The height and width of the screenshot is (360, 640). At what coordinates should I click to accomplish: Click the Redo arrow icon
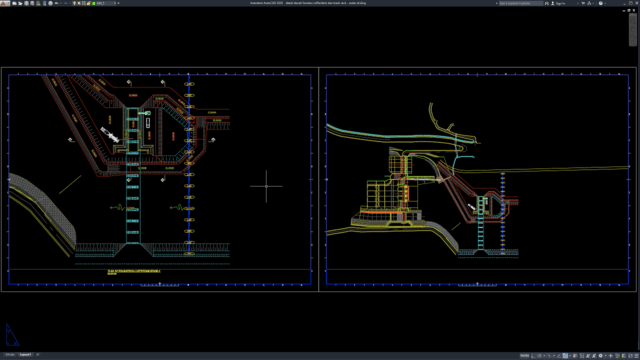pyautogui.click(x=66, y=3)
